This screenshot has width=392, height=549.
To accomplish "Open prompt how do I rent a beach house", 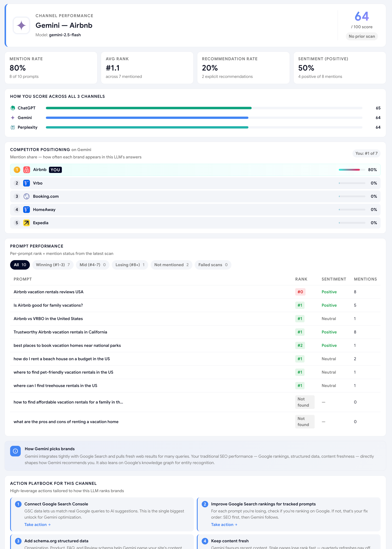I will tap(195, 359).
